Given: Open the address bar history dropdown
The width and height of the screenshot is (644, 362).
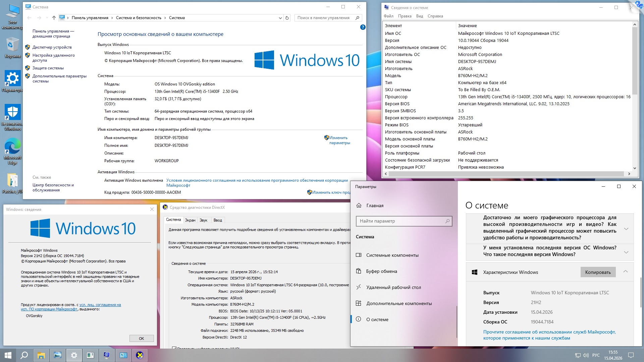Looking at the screenshot, I should pos(280,18).
